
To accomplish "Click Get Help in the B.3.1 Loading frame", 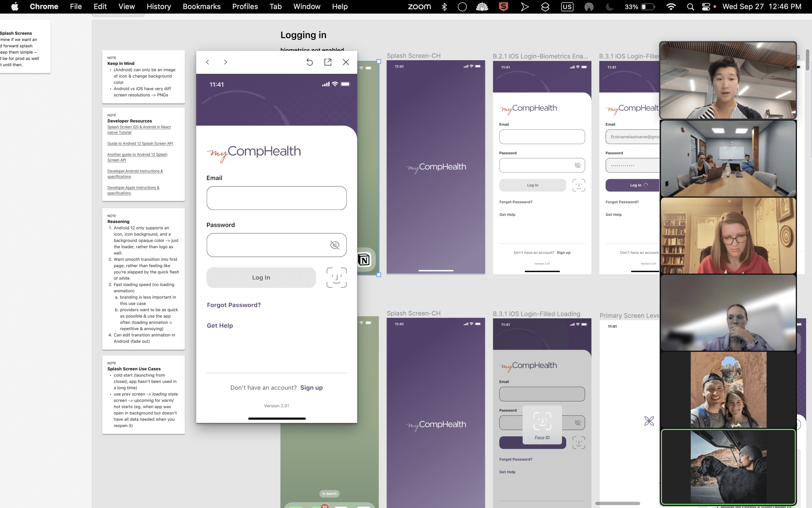I will point(507,472).
